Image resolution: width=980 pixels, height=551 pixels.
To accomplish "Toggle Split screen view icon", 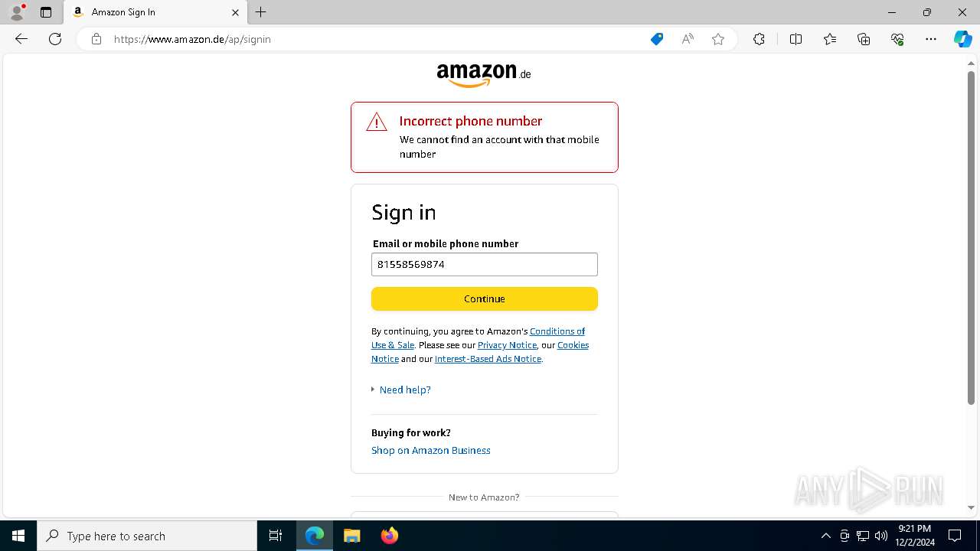I will (x=795, y=39).
